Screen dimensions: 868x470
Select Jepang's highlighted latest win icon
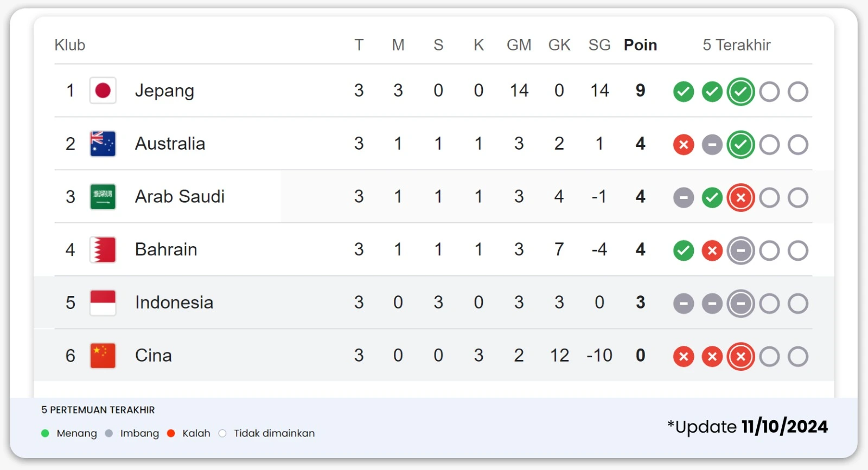coord(741,92)
